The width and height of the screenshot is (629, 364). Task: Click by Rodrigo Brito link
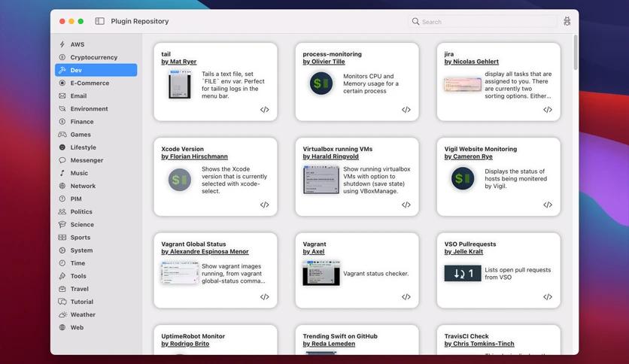point(185,344)
